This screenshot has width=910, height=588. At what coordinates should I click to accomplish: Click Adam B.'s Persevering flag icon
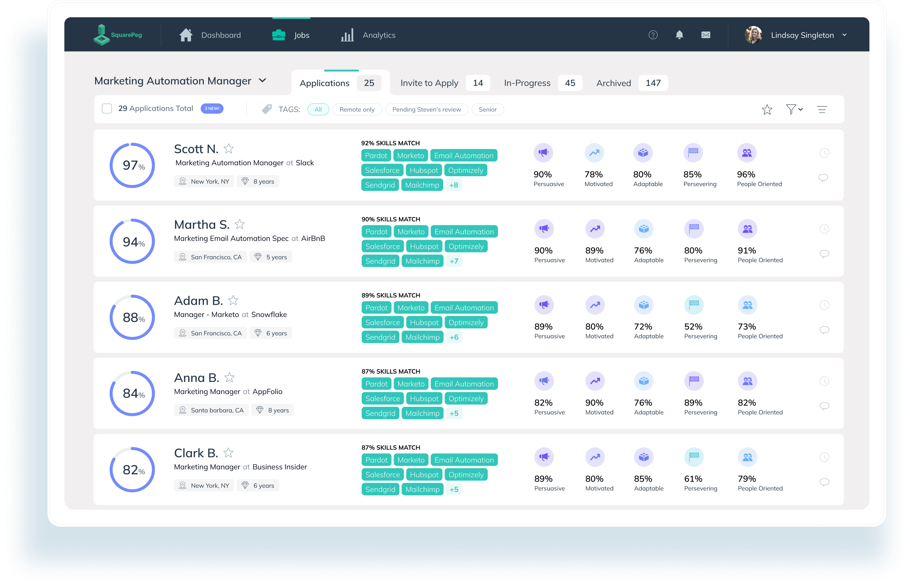[x=694, y=305]
